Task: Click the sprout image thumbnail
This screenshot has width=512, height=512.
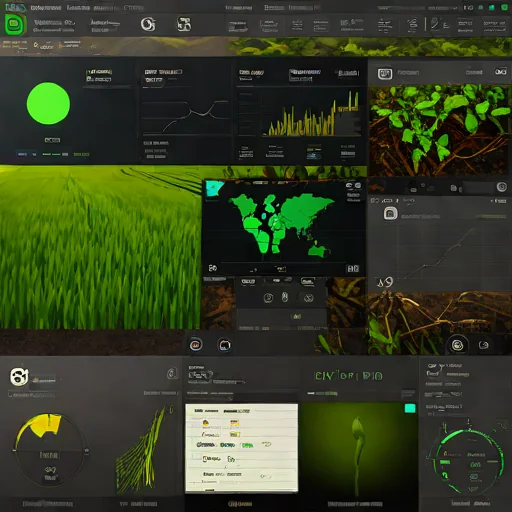Action: (x=359, y=449)
